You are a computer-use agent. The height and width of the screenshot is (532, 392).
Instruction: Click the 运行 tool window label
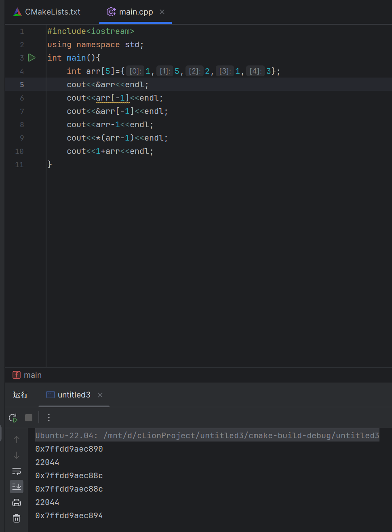click(21, 395)
